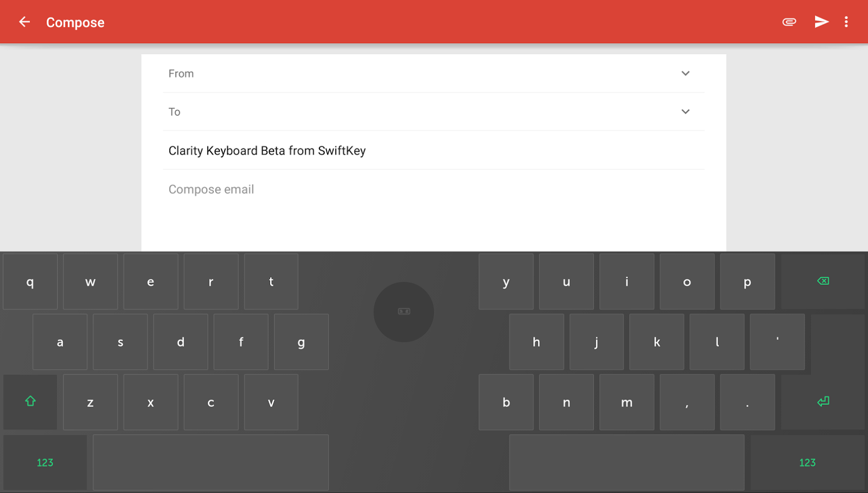Tap the round center keyboard layout button
The image size is (868, 493).
pyautogui.click(x=404, y=312)
